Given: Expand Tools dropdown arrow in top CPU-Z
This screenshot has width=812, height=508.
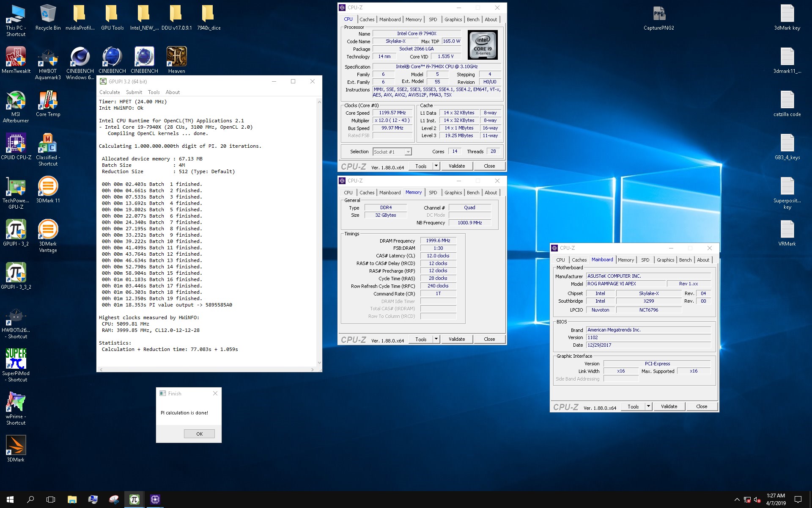Looking at the screenshot, I should (x=436, y=166).
